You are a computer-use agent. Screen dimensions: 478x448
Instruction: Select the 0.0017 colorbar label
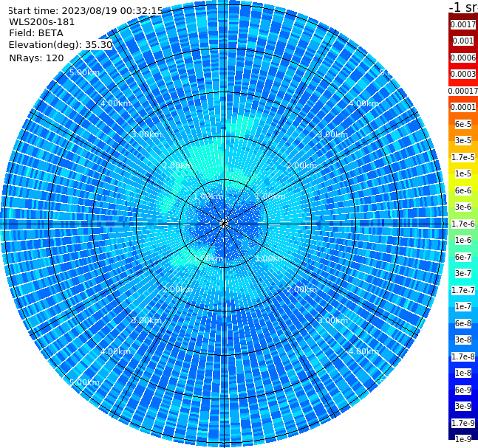click(x=463, y=24)
